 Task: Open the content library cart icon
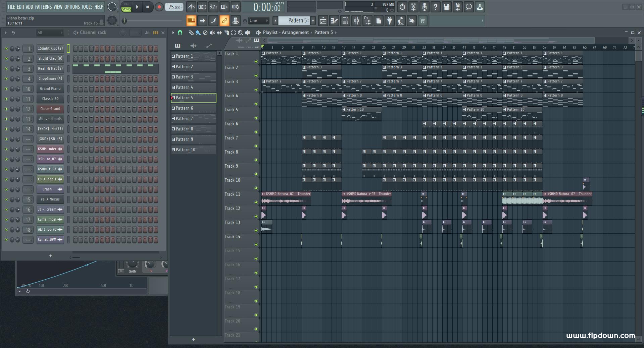tap(423, 21)
